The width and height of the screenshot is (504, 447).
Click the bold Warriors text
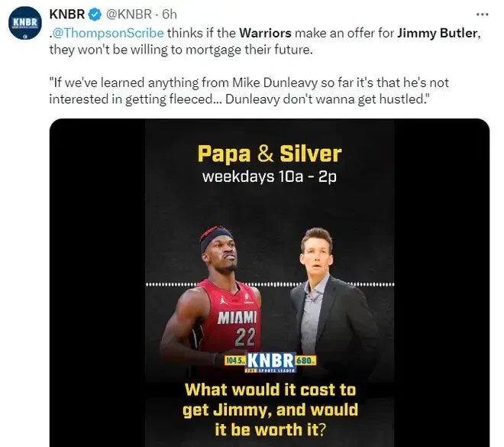(265, 33)
